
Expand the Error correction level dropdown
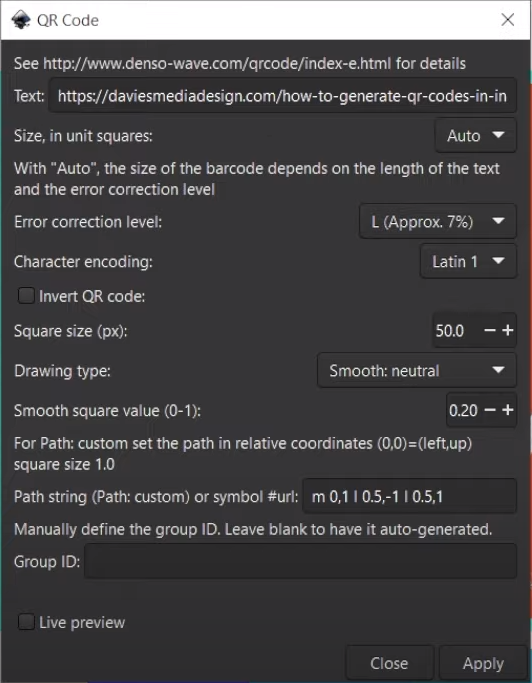pyautogui.click(x=437, y=222)
